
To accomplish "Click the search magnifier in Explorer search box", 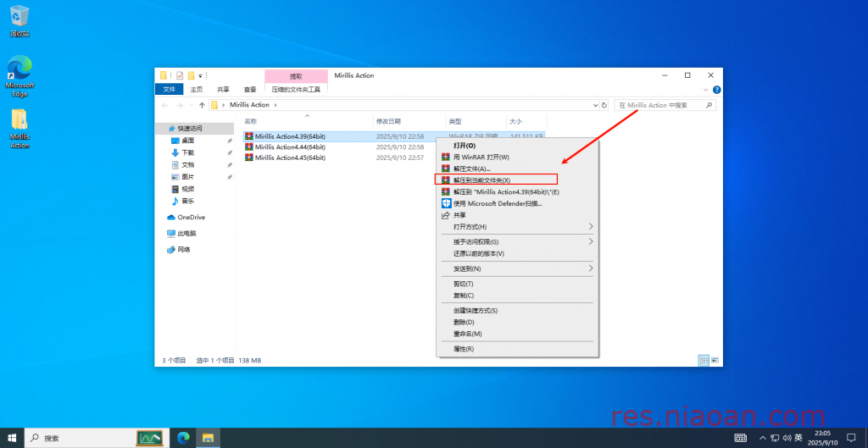I will point(708,105).
